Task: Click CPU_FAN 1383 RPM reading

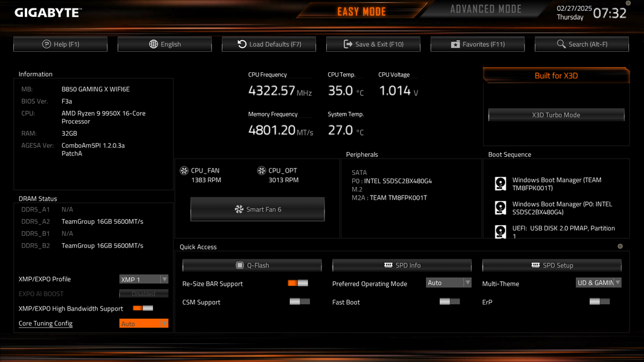Action: [206, 180]
